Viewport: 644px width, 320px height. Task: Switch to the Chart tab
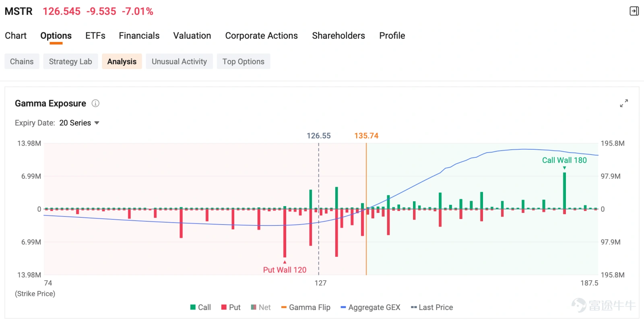pos(16,36)
